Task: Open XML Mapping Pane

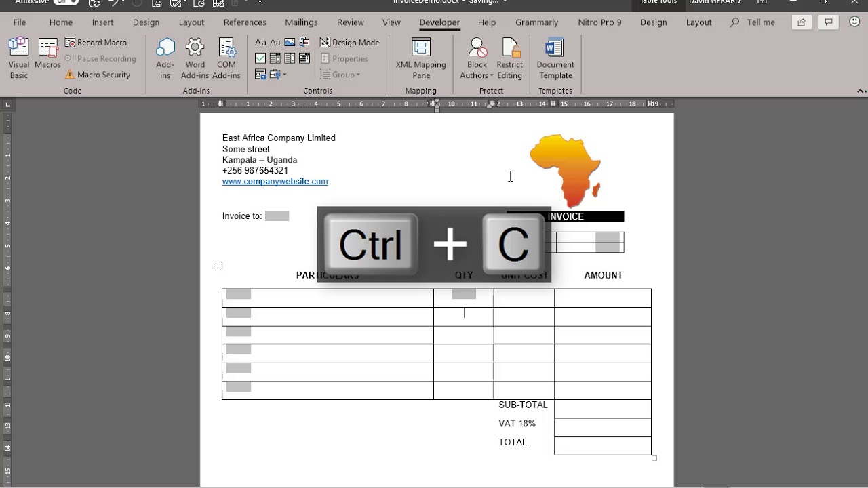Action: (421, 58)
